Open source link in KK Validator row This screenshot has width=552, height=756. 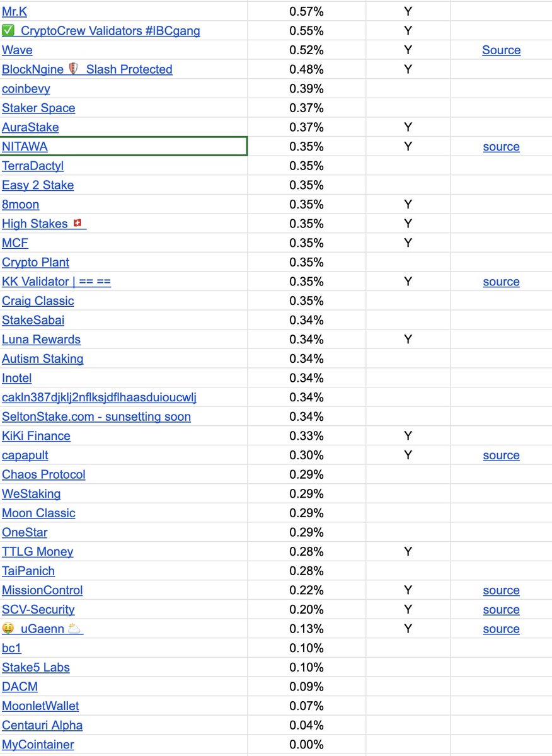pyautogui.click(x=501, y=282)
